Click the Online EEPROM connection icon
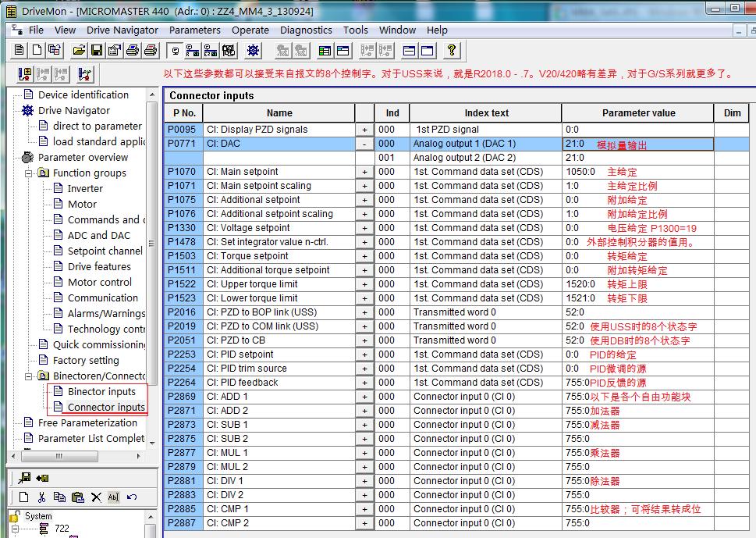Image resolution: width=756 pixels, height=538 pixels. tap(211, 50)
